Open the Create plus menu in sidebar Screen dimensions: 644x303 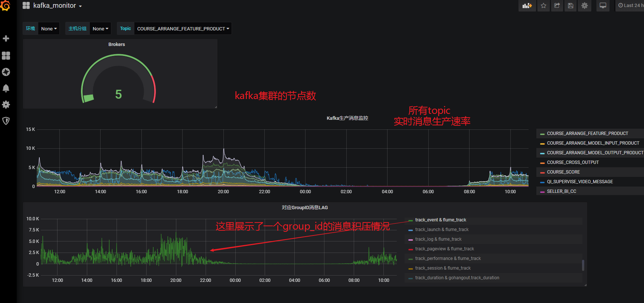(6, 39)
